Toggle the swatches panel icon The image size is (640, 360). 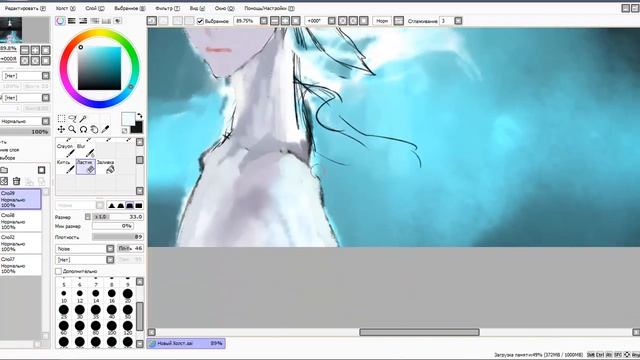pos(106,21)
